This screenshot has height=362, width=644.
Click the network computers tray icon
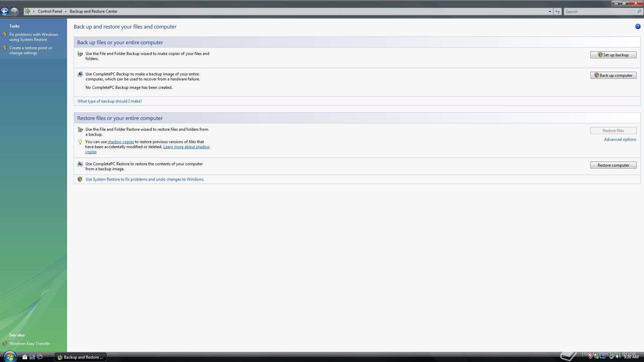pyautogui.click(x=611, y=357)
